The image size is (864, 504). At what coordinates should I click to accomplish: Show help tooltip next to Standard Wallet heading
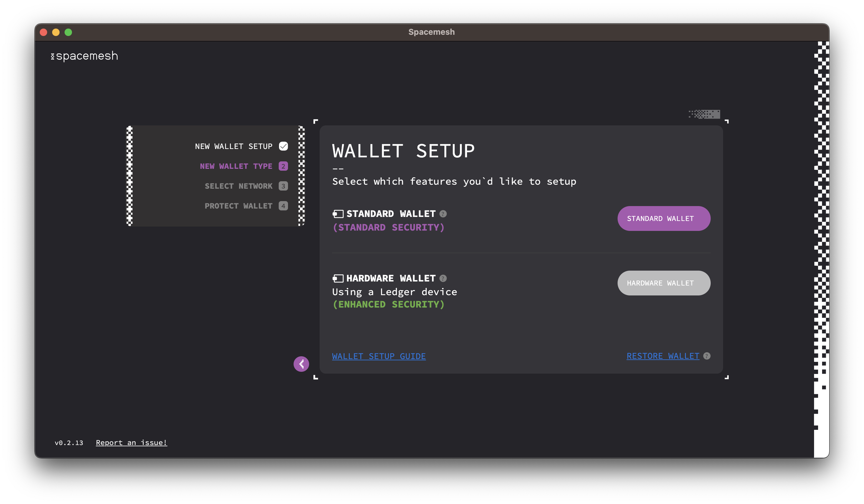[x=443, y=214]
